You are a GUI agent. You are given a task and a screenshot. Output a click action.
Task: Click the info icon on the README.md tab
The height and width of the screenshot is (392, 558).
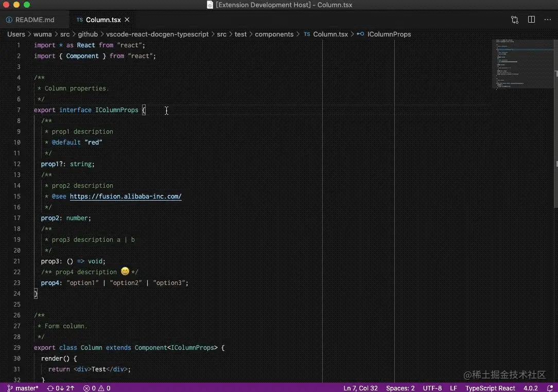pyautogui.click(x=9, y=20)
